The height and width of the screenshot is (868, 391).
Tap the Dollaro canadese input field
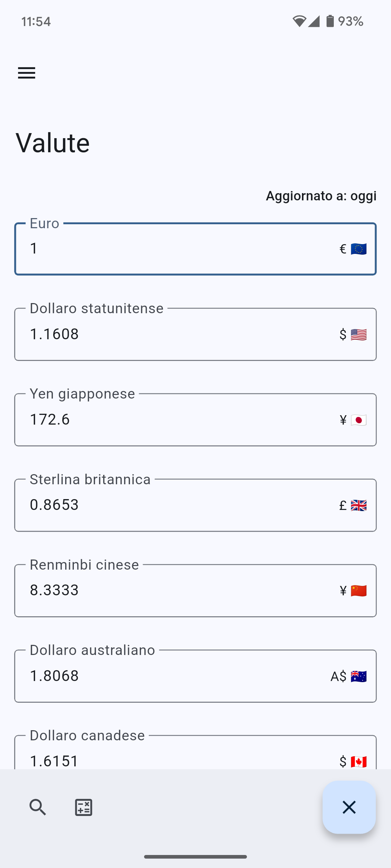(x=174, y=759)
